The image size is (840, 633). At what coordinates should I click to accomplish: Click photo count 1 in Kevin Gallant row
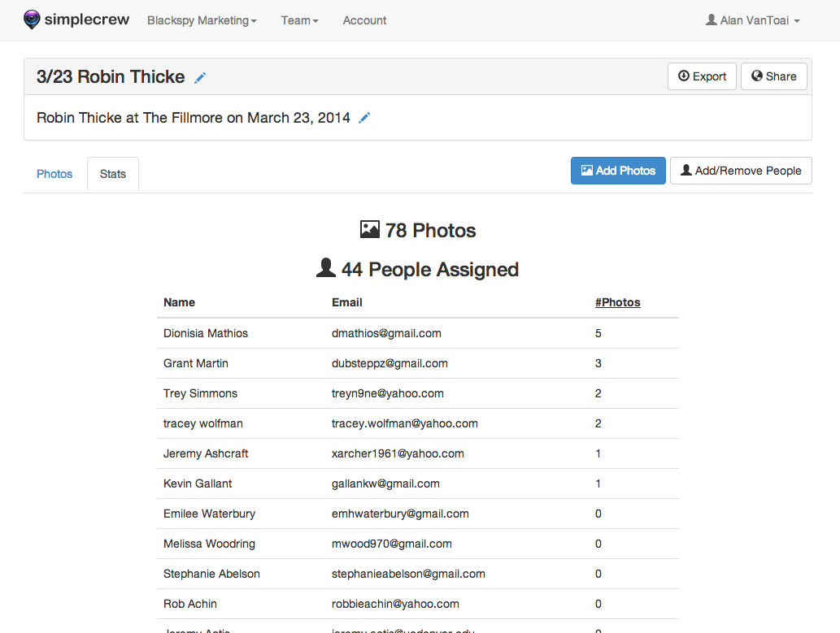point(598,483)
